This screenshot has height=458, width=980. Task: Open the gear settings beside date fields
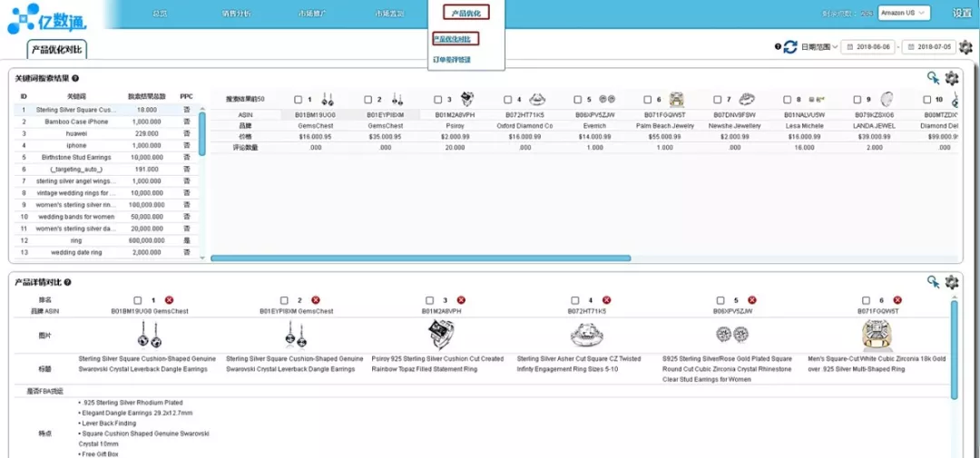point(965,47)
